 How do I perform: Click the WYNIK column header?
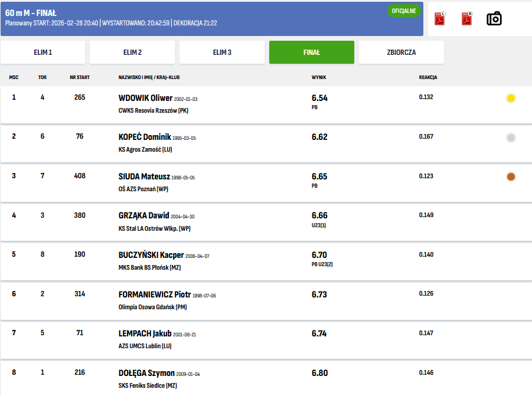click(319, 77)
